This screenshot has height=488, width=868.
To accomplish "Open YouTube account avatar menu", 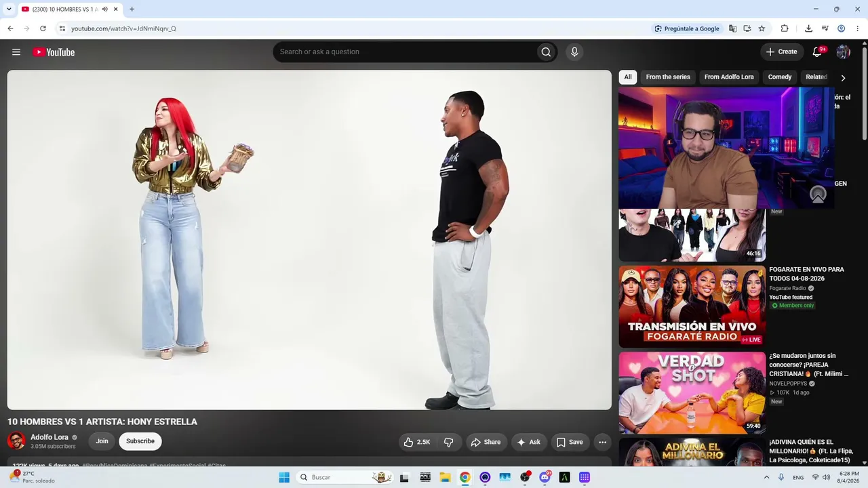I will [843, 52].
